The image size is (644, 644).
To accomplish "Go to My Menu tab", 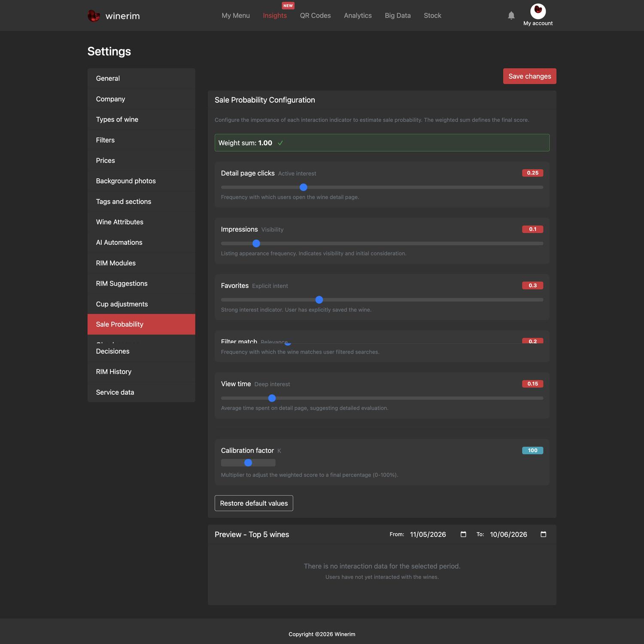I will coord(236,15).
